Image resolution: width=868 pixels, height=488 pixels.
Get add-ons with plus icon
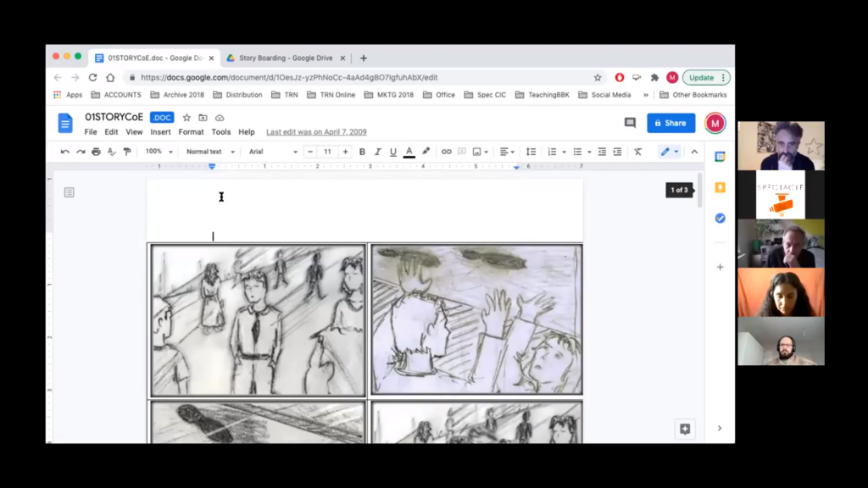[720, 267]
